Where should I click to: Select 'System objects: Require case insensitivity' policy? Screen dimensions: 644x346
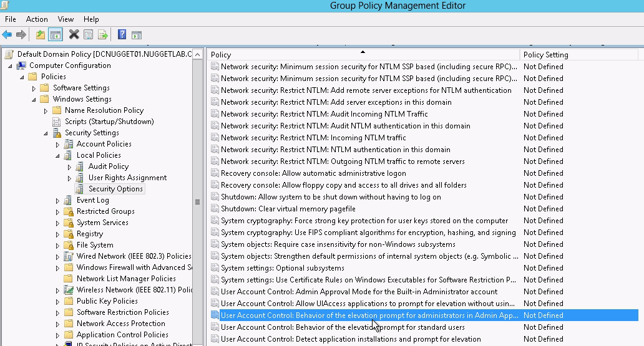[x=338, y=244]
